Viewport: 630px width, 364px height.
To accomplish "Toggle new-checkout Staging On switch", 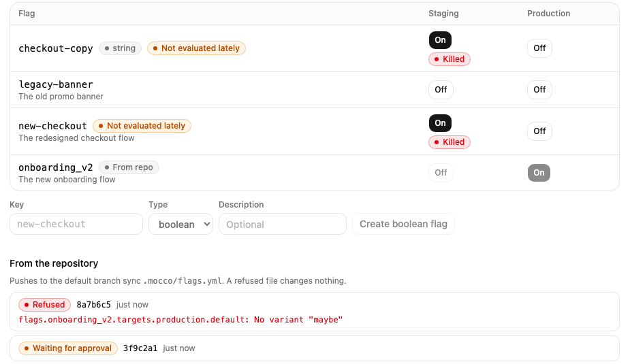I will point(440,122).
